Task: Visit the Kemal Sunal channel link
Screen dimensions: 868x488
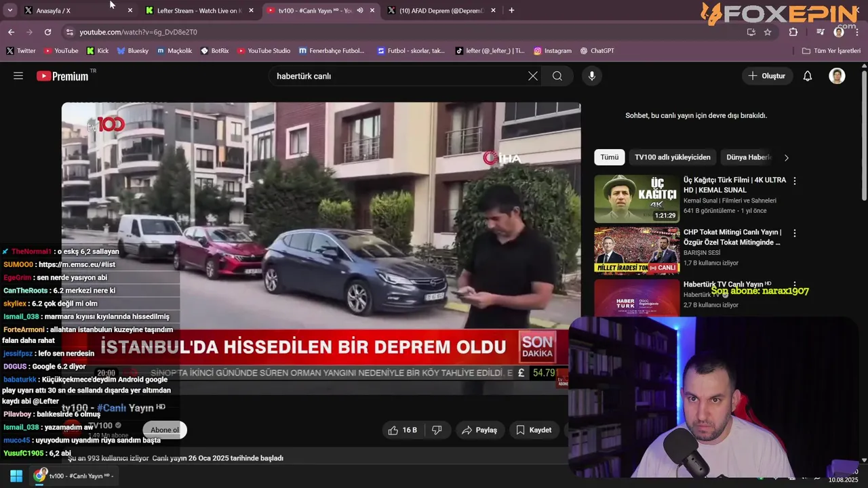Action: (730, 201)
